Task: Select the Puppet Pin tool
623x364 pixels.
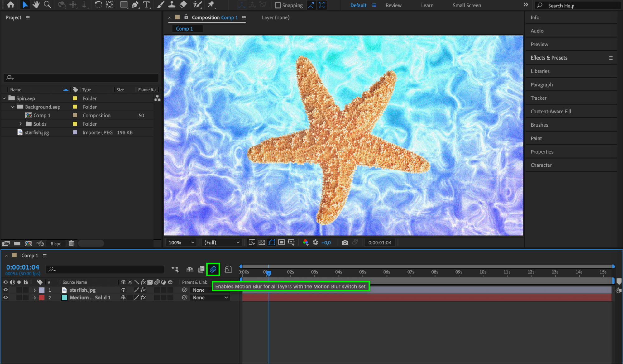Action: (x=211, y=5)
